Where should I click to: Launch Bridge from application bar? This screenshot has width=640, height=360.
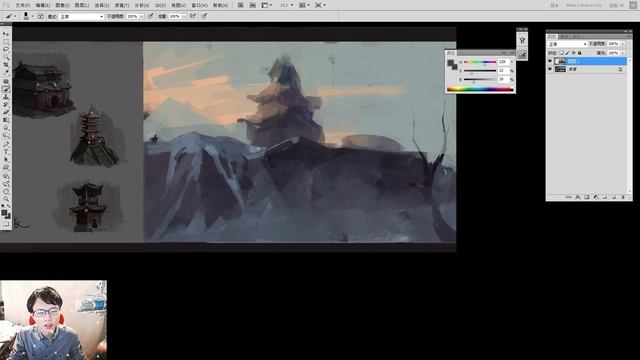[241, 5]
